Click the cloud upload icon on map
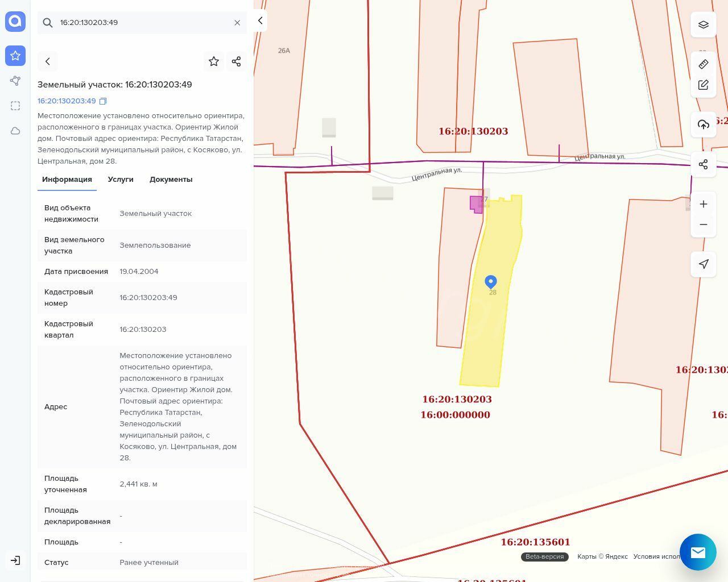This screenshot has width=728, height=582. point(704,125)
